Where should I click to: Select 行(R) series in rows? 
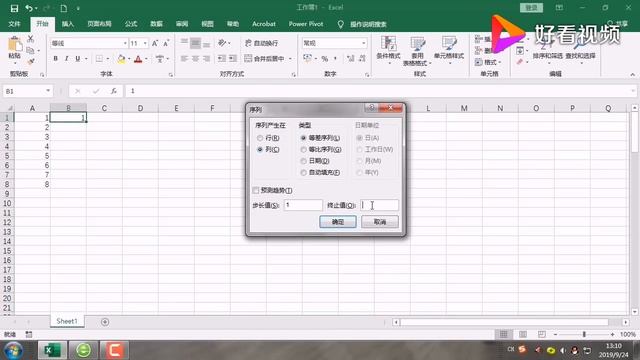tap(269, 138)
